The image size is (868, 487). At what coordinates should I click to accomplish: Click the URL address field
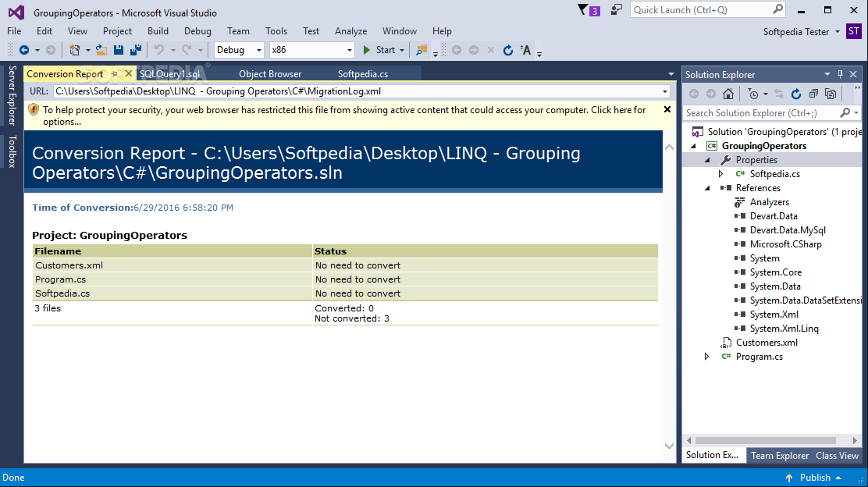(357, 91)
